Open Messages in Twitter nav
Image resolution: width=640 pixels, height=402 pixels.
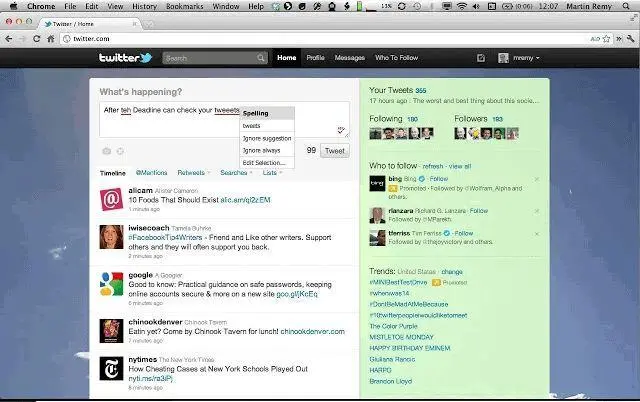(x=349, y=58)
